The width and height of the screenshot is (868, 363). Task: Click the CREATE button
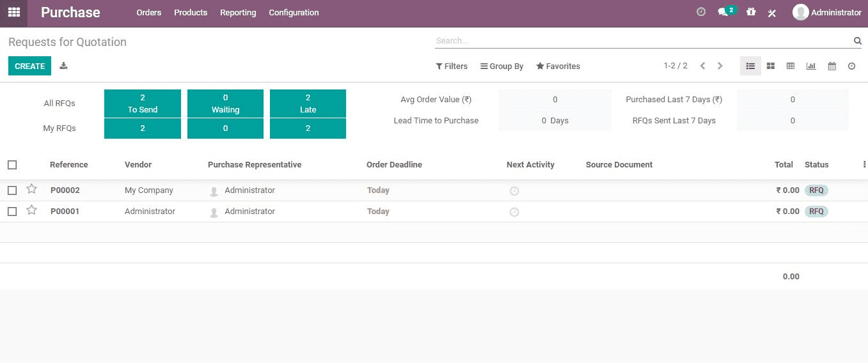click(x=30, y=66)
